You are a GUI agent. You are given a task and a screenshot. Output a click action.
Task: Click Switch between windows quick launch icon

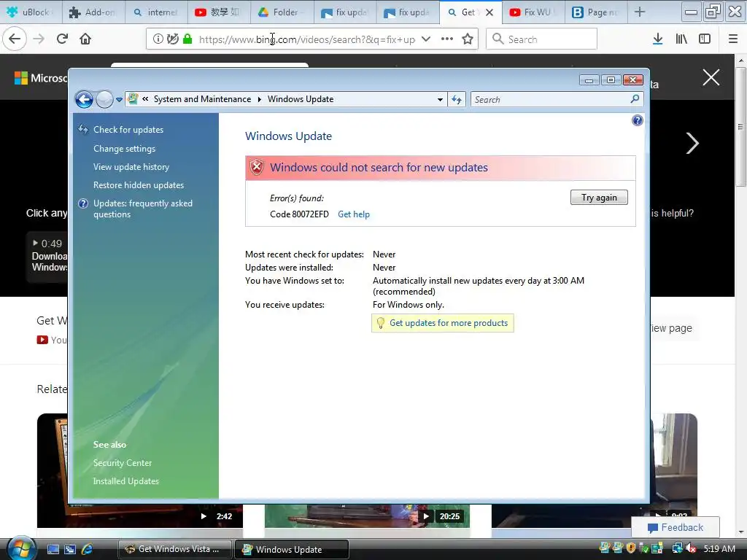(x=70, y=550)
